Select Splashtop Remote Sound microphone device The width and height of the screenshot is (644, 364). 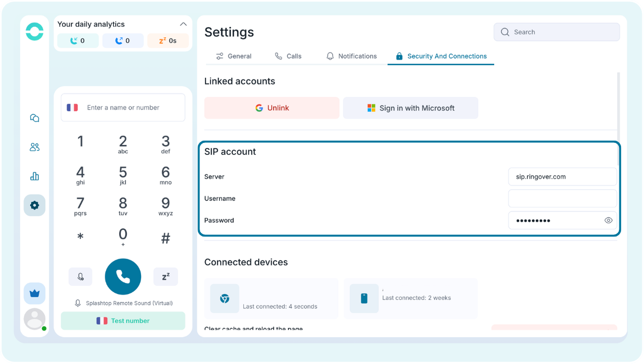[x=124, y=303]
